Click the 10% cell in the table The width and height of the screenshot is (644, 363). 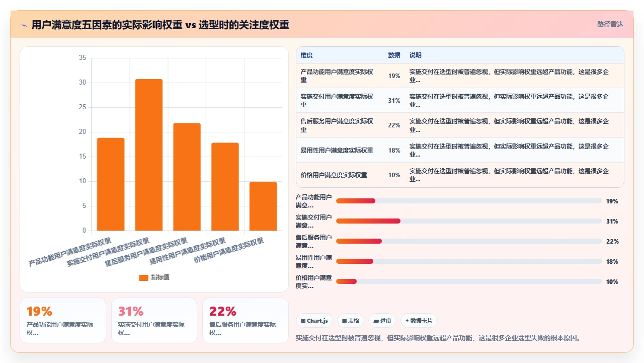[x=394, y=175]
